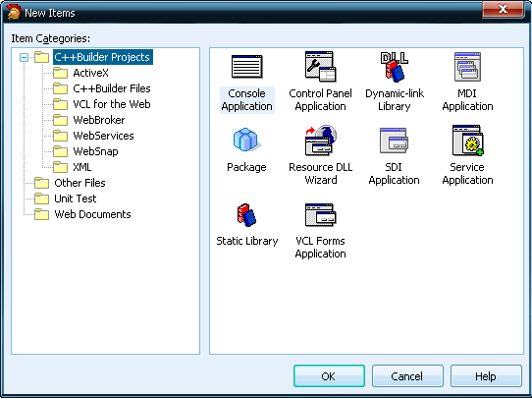Select the Other Files category
Image resolution: width=532 pixels, height=398 pixels.
point(80,183)
